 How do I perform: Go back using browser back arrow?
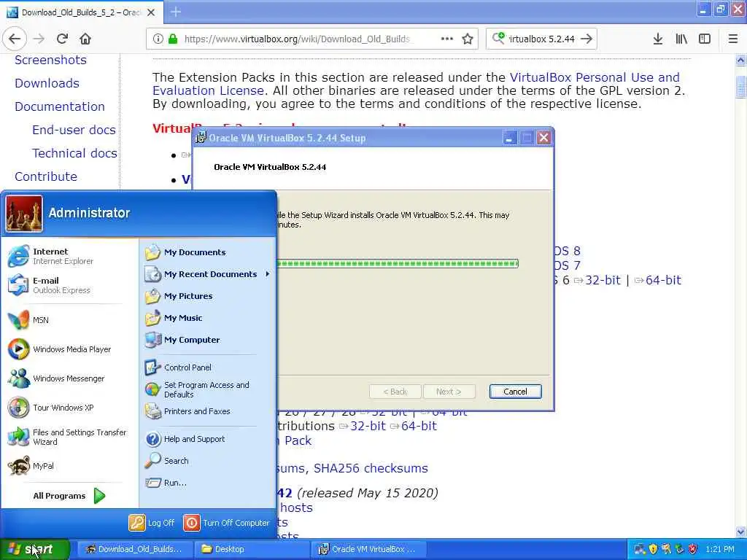pyautogui.click(x=15, y=39)
